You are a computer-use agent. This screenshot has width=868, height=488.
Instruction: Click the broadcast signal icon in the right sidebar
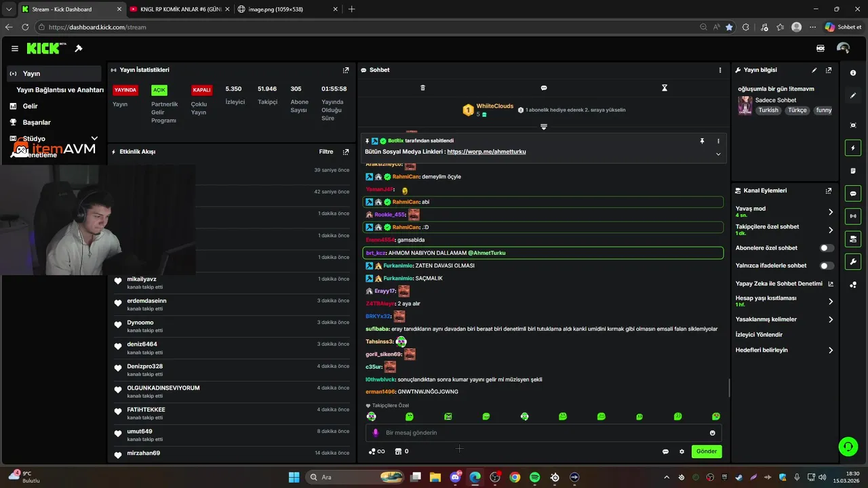[x=853, y=216]
